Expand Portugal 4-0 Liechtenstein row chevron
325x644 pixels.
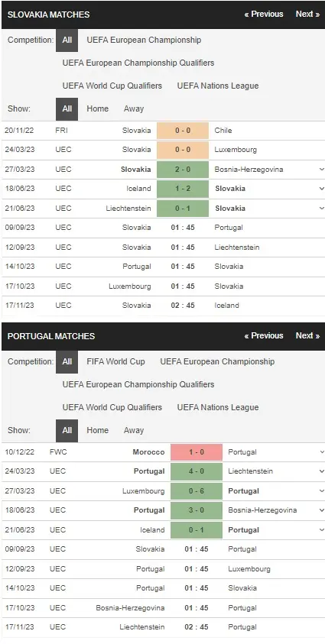coord(321,471)
